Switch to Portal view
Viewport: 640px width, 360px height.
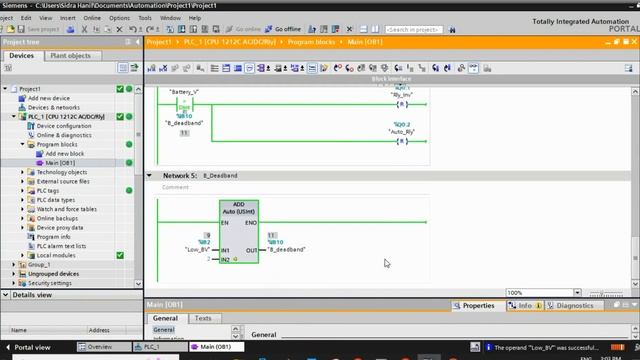pos(28,347)
